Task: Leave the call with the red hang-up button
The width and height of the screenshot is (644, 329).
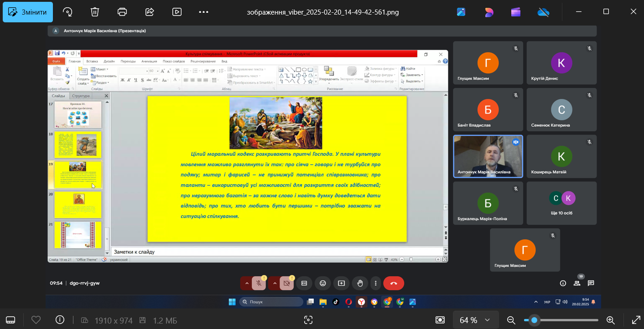Action: click(394, 283)
